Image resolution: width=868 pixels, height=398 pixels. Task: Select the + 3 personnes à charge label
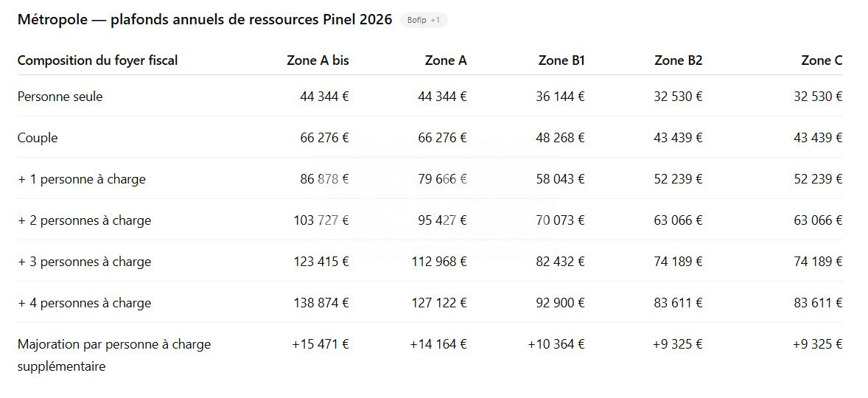coord(84,262)
